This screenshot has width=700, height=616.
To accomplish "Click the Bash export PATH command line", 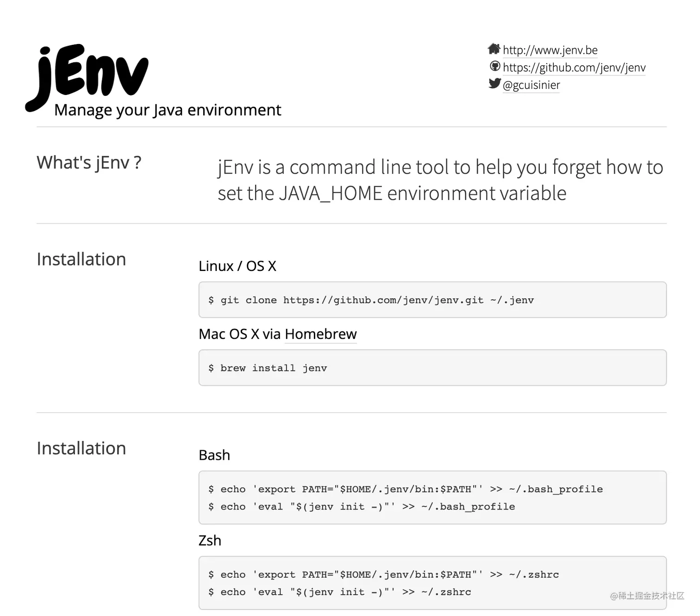I will click(x=406, y=489).
